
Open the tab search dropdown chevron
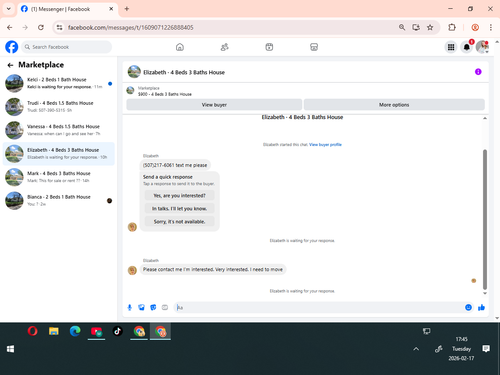click(9, 9)
